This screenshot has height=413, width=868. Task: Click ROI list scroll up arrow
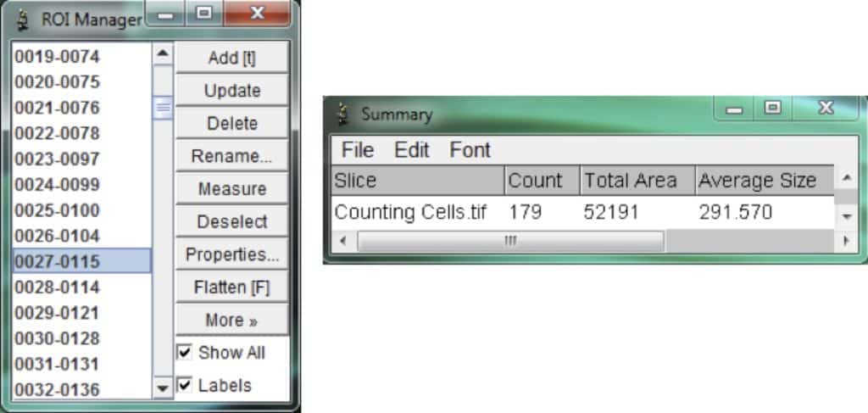tap(162, 53)
